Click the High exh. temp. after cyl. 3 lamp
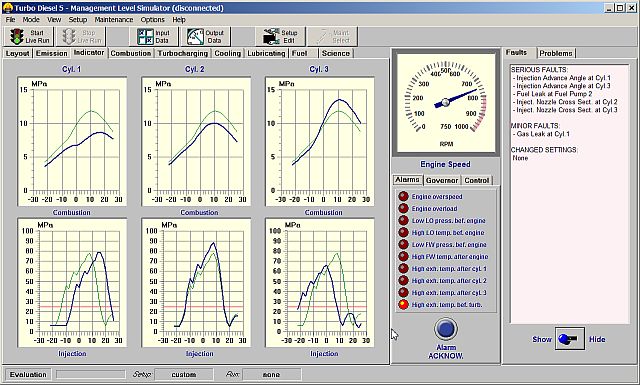The height and width of the screenshot is (385, 640). 403,293
